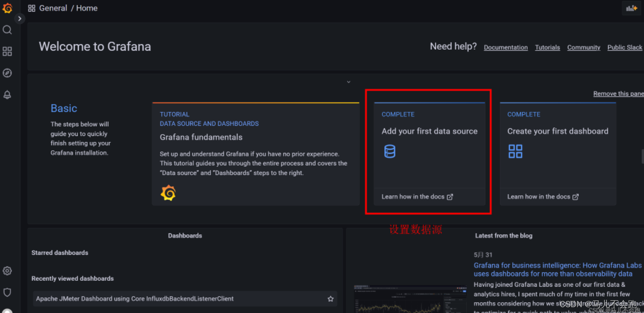644x313 pixels.
Task: Click the page vertical scrollbar
Action: [x=642, y=156]
